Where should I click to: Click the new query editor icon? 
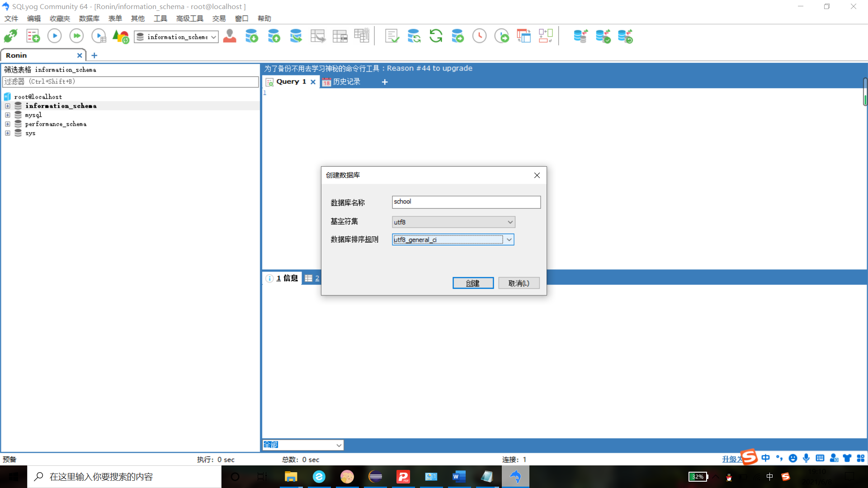33,36
